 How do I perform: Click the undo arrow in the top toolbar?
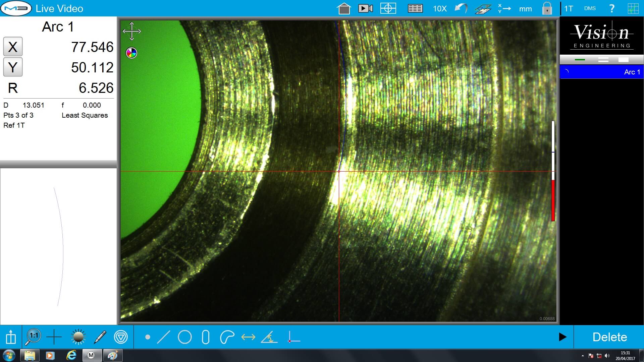(x=460, y=8)
